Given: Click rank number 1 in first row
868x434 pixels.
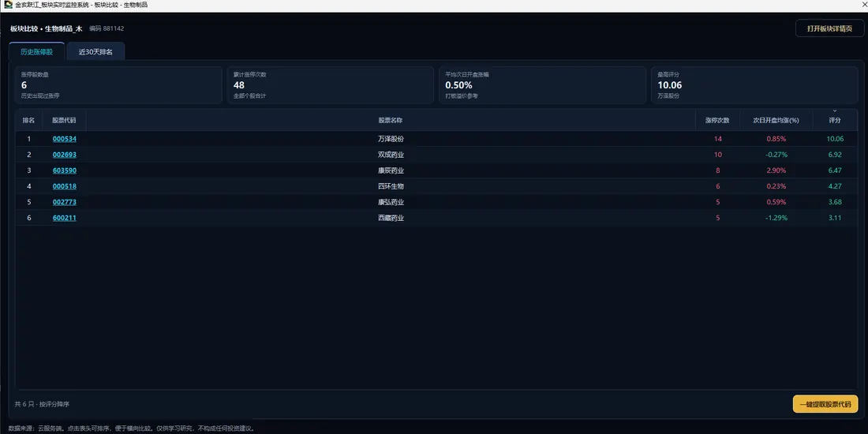Looking at the screenshot, I should click(28, 139).
